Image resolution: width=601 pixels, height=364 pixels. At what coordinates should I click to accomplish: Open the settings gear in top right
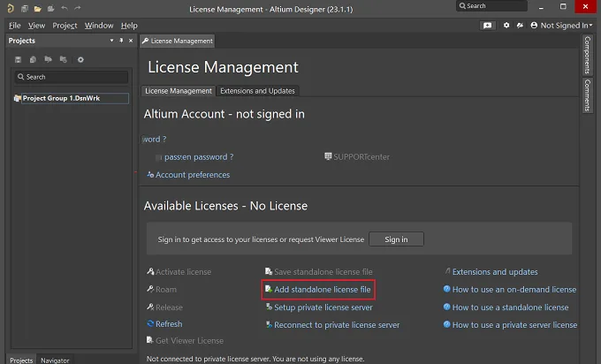pyautogui.click(x=506, y=26)
